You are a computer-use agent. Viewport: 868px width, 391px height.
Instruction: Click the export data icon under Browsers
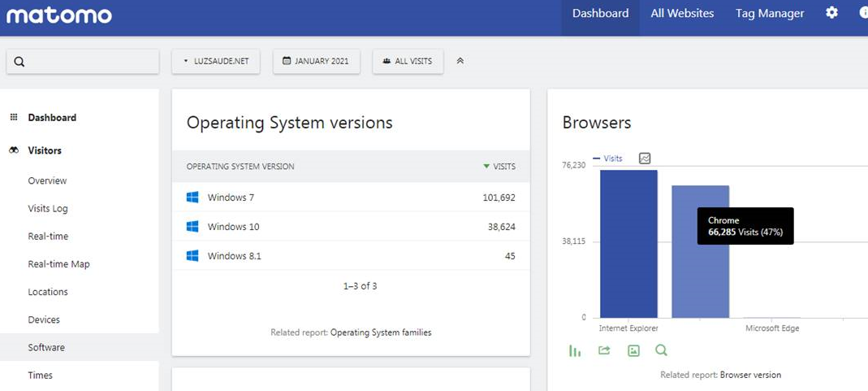click(604, 350)
